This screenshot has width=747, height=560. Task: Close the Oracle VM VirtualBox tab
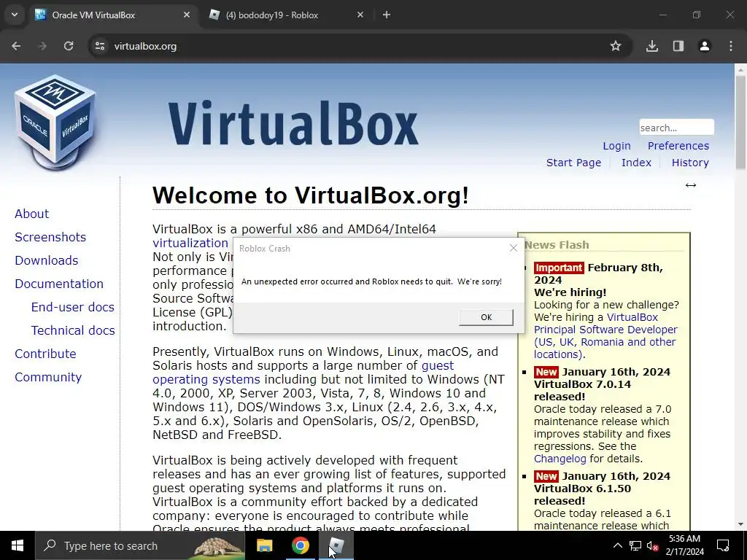point(187,15)
